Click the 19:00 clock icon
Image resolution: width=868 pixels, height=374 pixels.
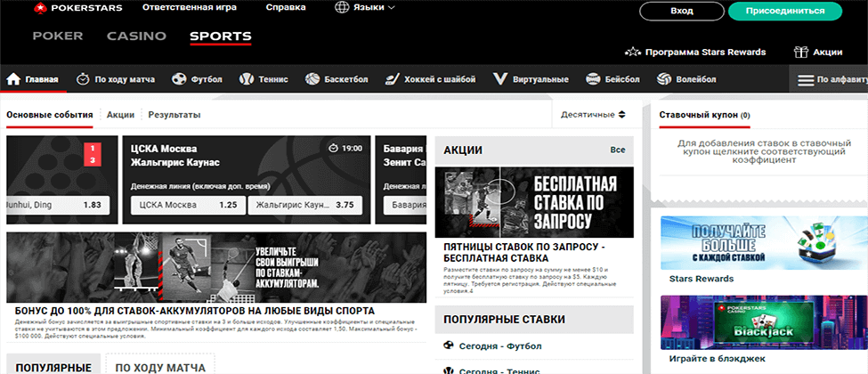[333, 149]
